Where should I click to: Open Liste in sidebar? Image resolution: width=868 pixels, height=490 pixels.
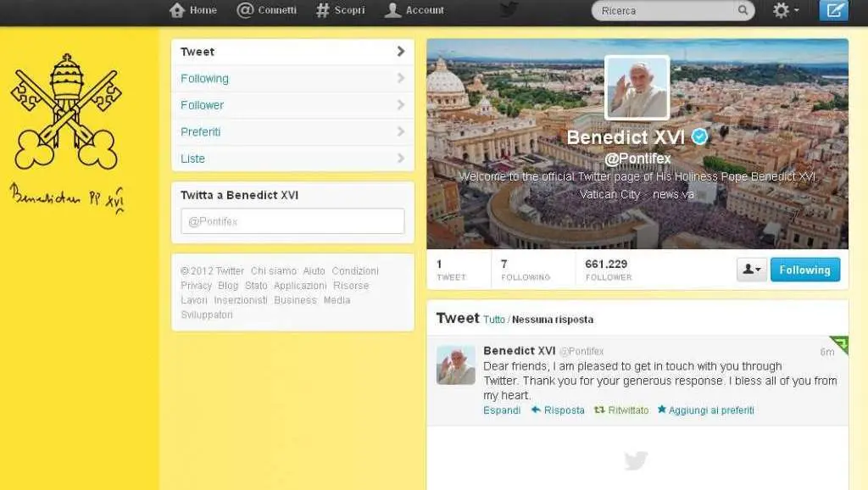click(x=292, y=159)
